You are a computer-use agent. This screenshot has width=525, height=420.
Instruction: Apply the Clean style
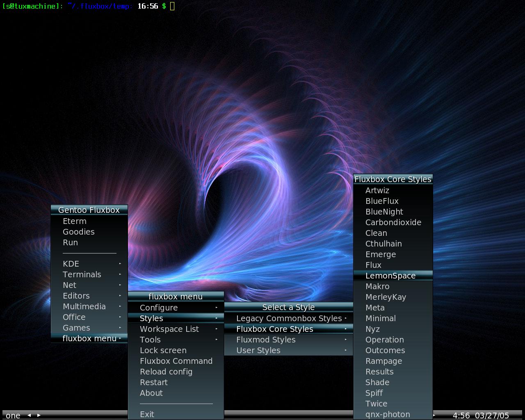tap(393, 233)
